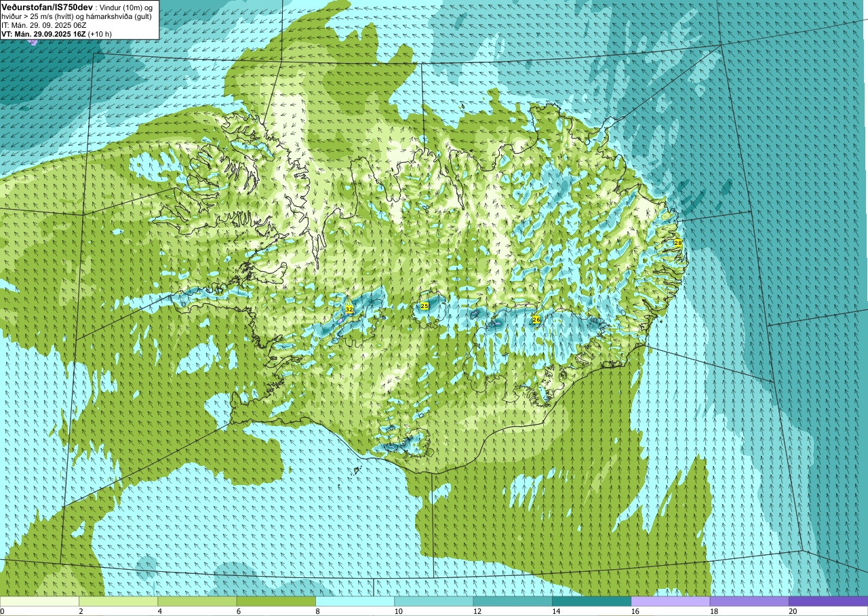The width and height of the screenshot is (868, 616).
Task: Click the yellow gust label 28 on the east coast
Action: click(x=677, y=243)
